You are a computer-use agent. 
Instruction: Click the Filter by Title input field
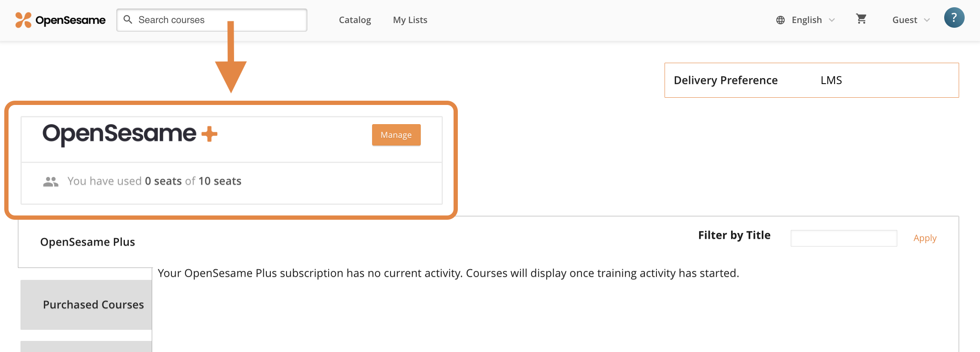click(x=844, y=238)
